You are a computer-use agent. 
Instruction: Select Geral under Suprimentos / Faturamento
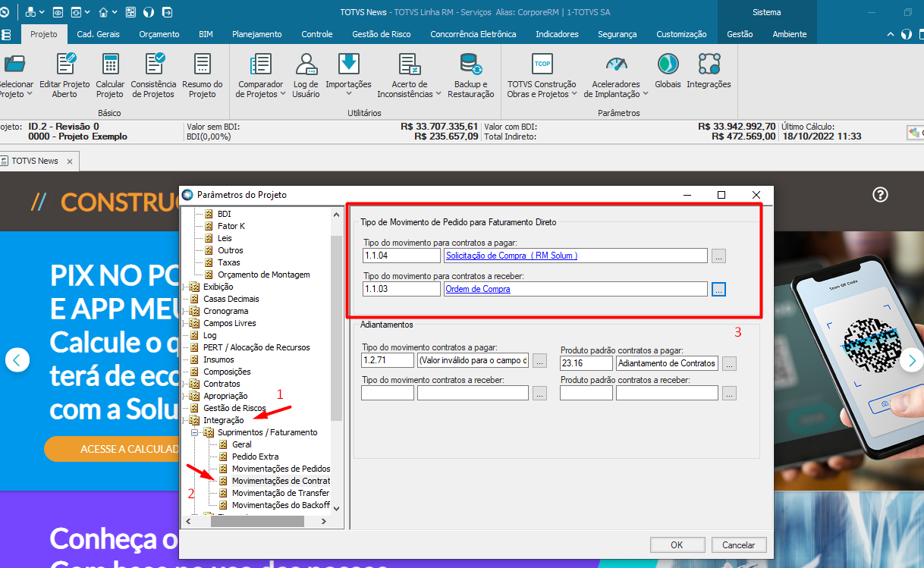(x=241, y=444)
